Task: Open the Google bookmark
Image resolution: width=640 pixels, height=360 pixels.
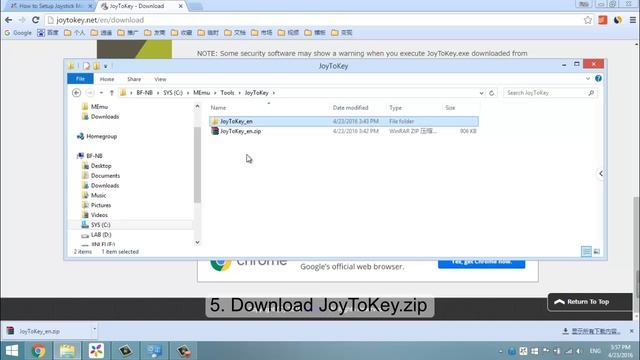Action: tap(18, 33)
